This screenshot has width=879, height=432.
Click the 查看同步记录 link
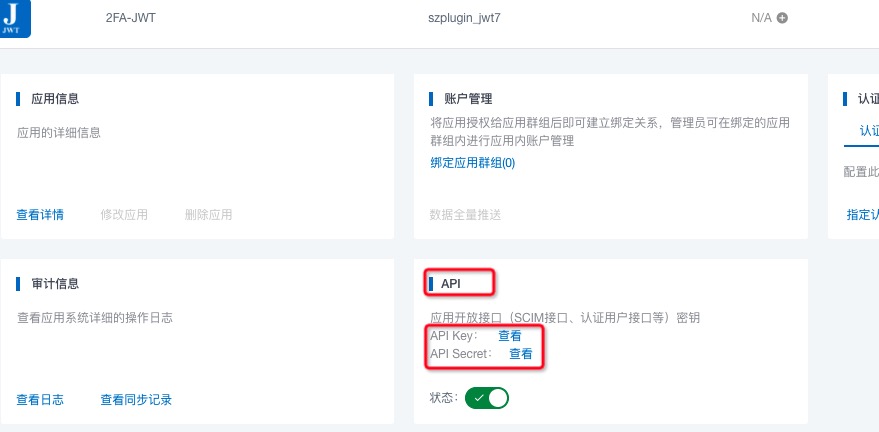136,399
